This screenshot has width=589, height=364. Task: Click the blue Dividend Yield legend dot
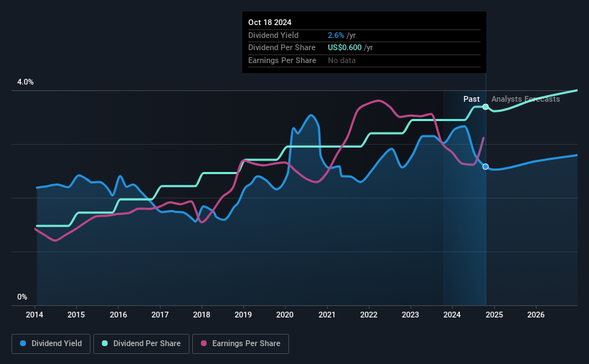coord(23,343)
